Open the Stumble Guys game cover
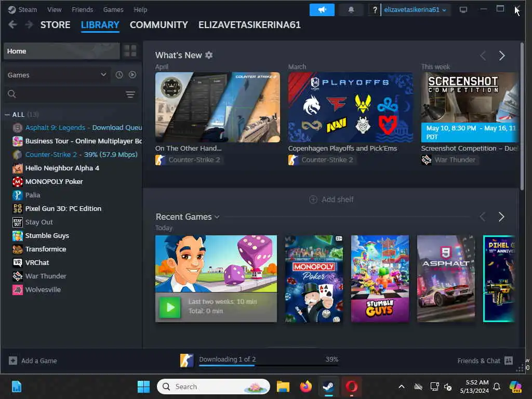532x399 pixels. click(x=380, y=279)
